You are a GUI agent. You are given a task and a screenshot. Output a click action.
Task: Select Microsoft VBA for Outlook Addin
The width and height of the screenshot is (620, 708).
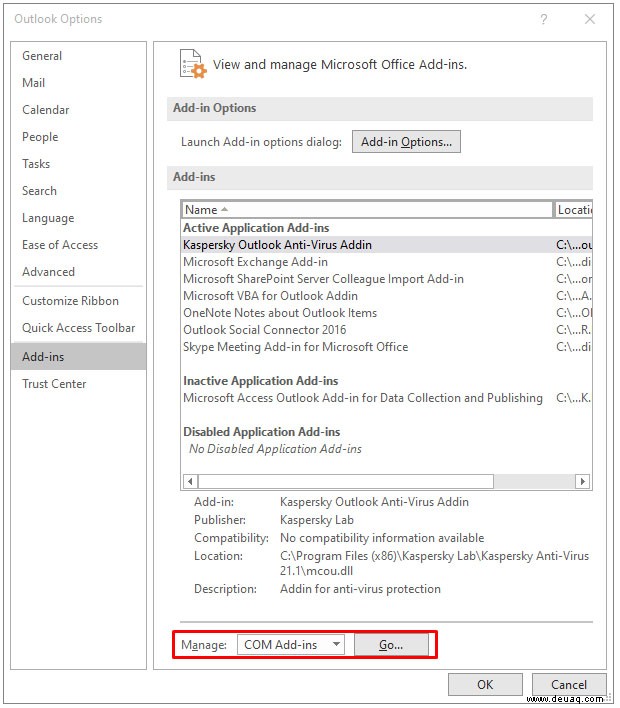tap(387, 296)
